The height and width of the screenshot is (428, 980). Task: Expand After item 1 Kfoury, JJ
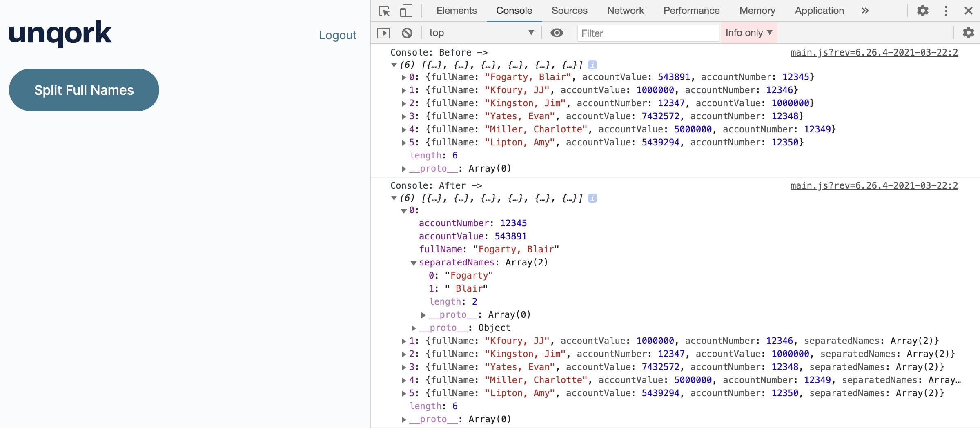tap(403, 341)
